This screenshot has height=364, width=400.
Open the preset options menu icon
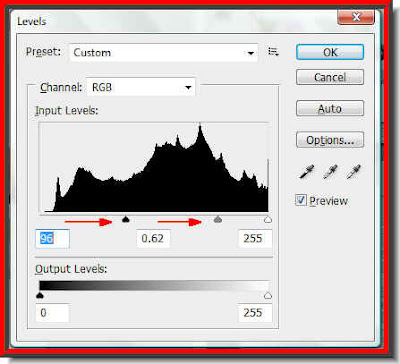pyautogui.click(x=273, y=52)
